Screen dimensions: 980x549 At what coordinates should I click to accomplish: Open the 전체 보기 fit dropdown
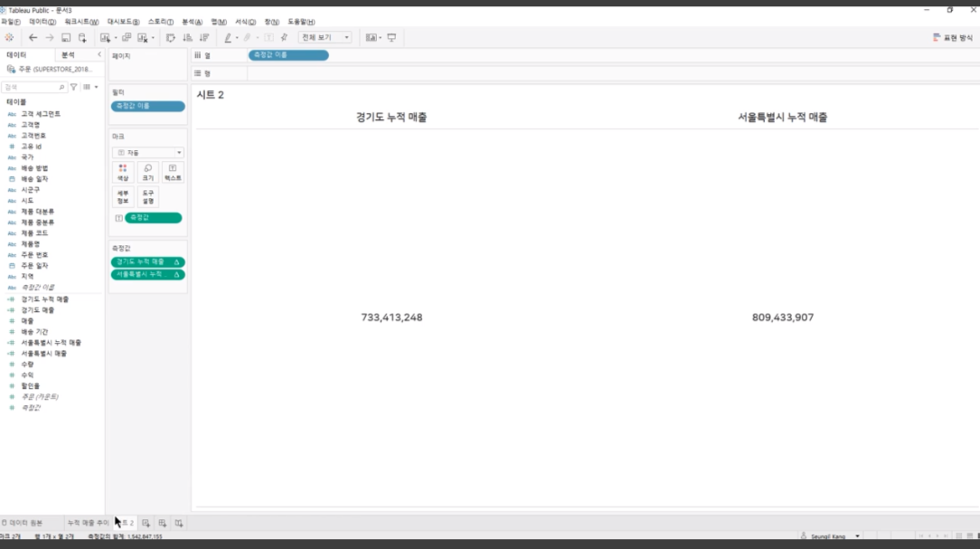325,37
